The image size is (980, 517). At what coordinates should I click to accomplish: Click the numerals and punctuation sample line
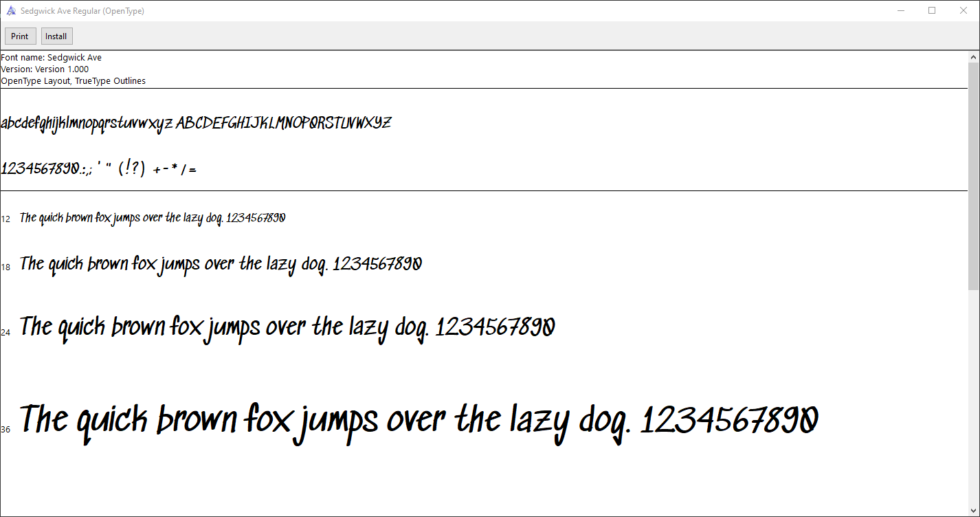point(99,168)
